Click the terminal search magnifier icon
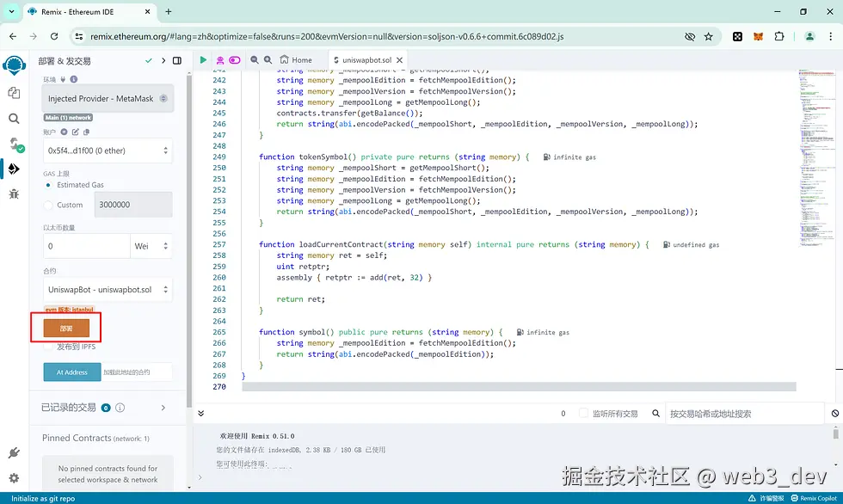The image size is (843, 504). tap(655, 413)
